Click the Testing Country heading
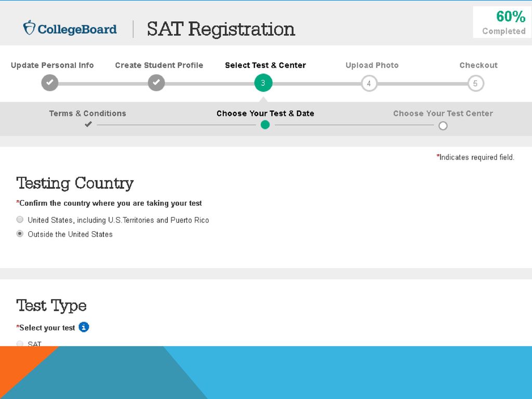Screen dimensions: 532x399 [x=75, y=183]
